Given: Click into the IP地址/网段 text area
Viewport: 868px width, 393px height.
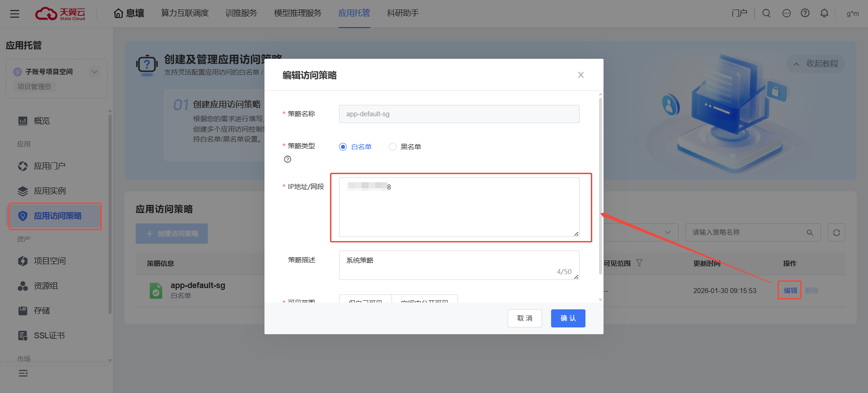Looking at the screenshot, I should (x=459, y=208).
